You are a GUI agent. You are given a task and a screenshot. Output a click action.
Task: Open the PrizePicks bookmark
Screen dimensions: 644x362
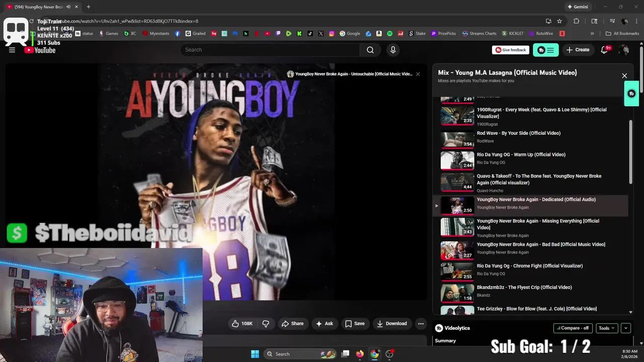tap(443, 34)
